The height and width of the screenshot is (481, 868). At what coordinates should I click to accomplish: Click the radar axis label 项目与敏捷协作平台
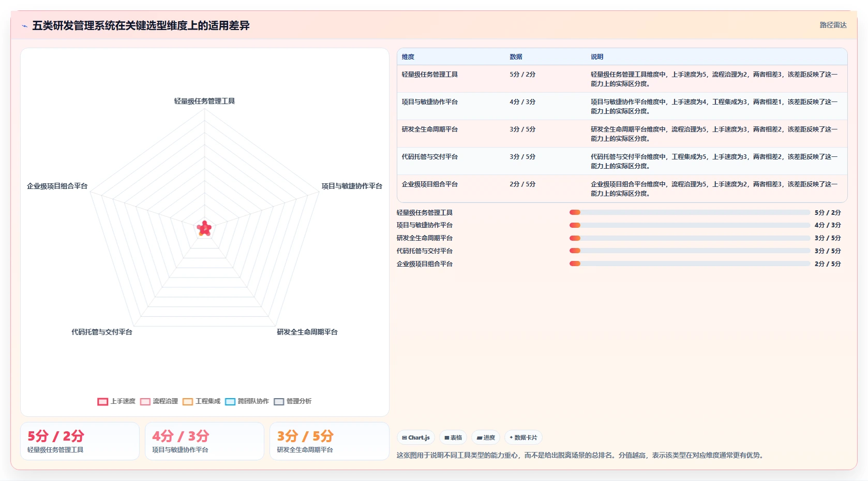[352, 186]
